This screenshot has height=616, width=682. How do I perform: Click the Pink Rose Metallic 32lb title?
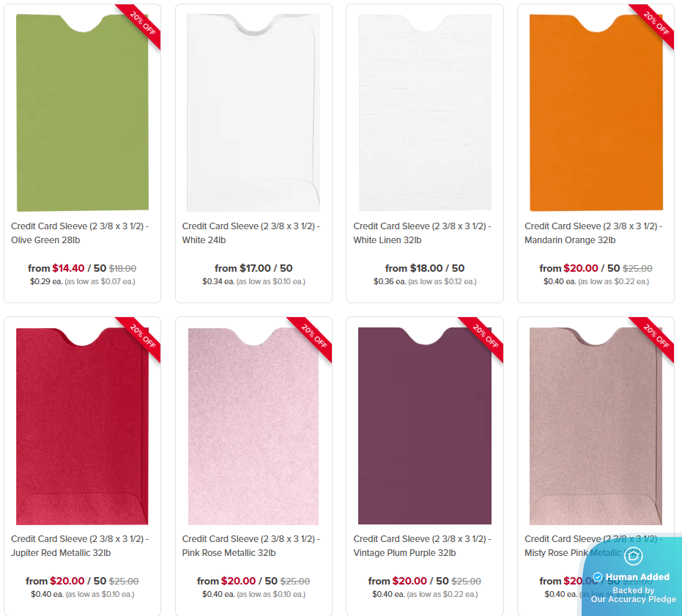click(x=251, y=546)
